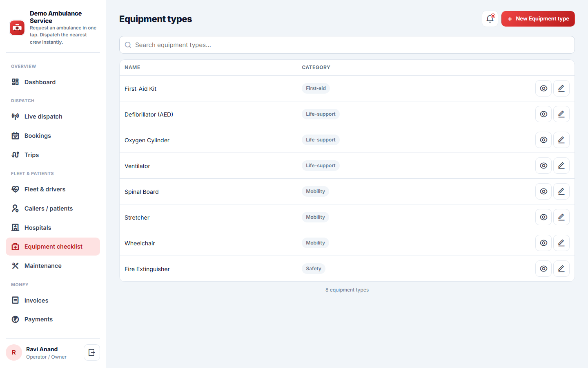This screenshot has height=368, width=588.
Task: Click the CATEGORY column header
Action: click(x=316, y=67)
